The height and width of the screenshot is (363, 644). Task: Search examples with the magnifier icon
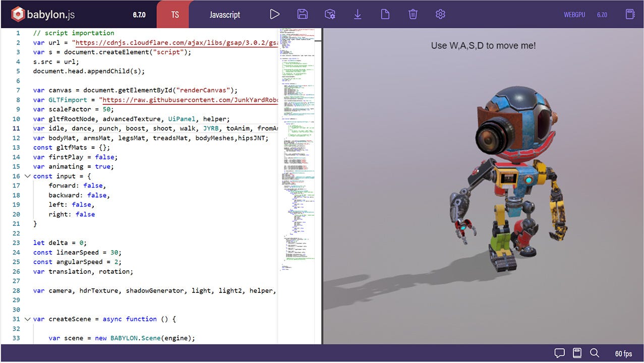(595, 353)
